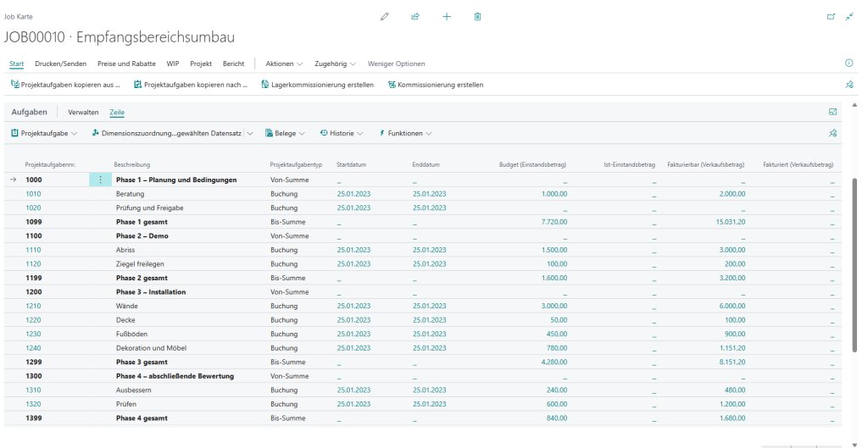Click Enddatum column header
The width and height of the screenshot is (868, 448).
(426, 165)
